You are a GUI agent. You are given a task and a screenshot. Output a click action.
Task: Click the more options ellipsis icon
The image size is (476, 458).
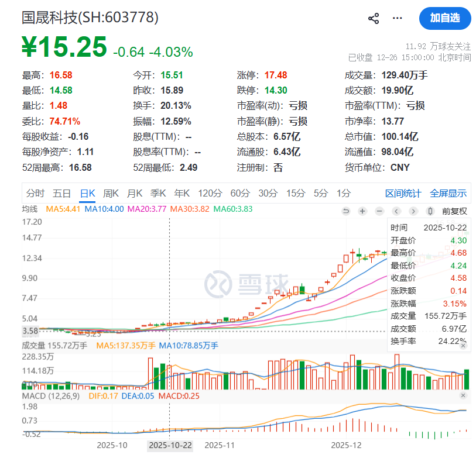(x=397, y=18)
